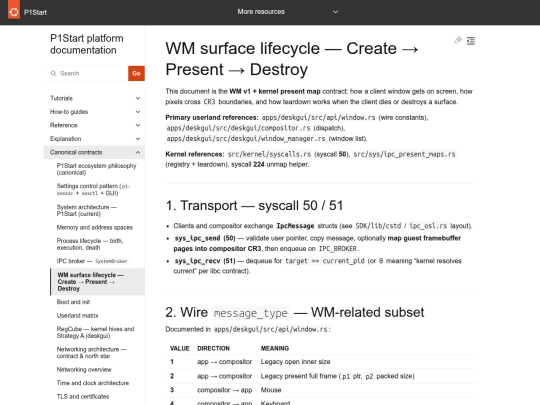Expand the How-to guides section chevron

(138, 112)
